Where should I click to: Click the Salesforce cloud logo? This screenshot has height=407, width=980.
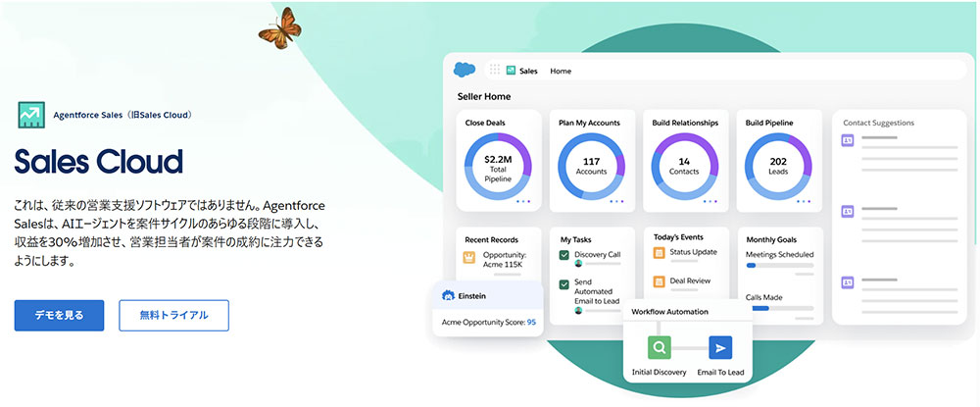pyautogui.click(x=465, y=71)
